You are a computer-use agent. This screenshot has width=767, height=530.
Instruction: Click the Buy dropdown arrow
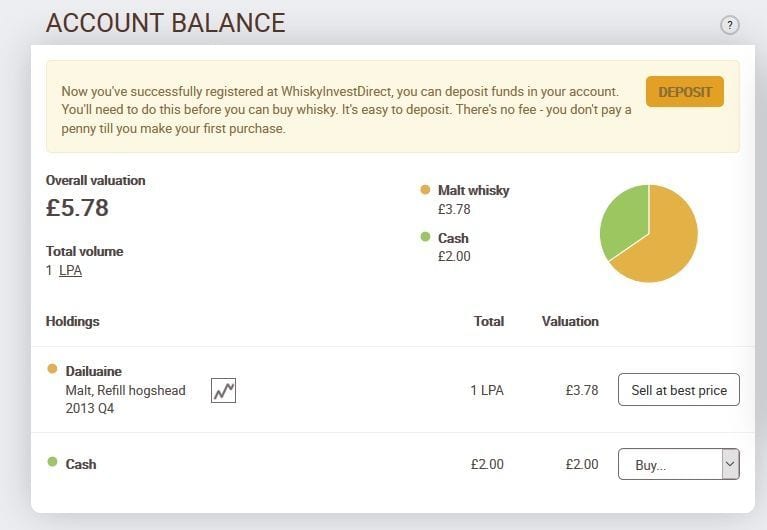730,464
